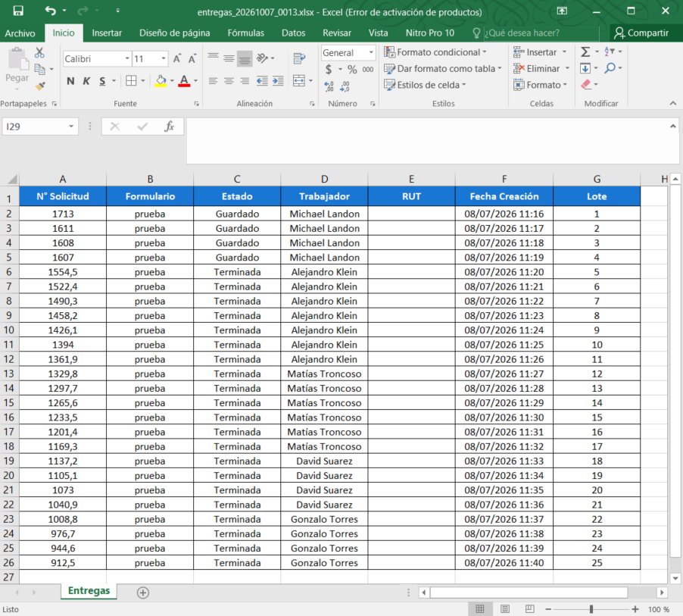
Task: Apply the percent style icon
Action: point(352,69)
